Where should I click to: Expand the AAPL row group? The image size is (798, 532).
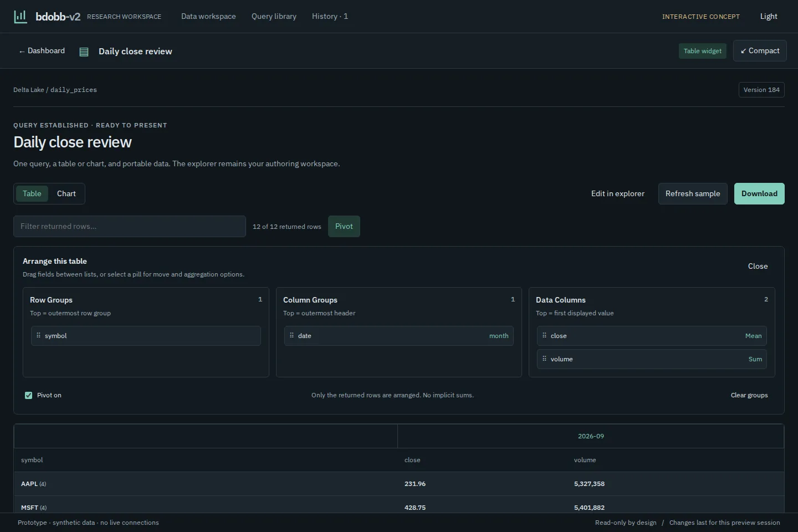tap(33, 484)
